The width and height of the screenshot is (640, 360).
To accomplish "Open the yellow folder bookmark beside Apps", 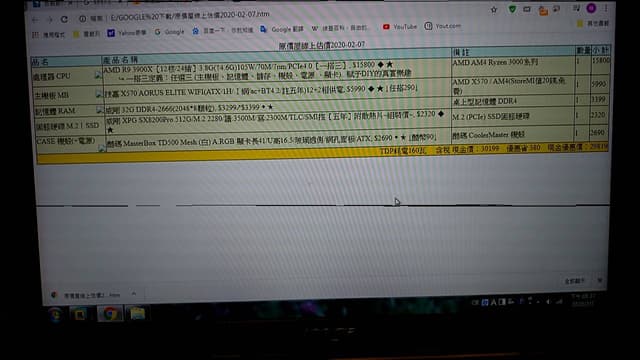I will pyautogui.click(x=86, y=34).
